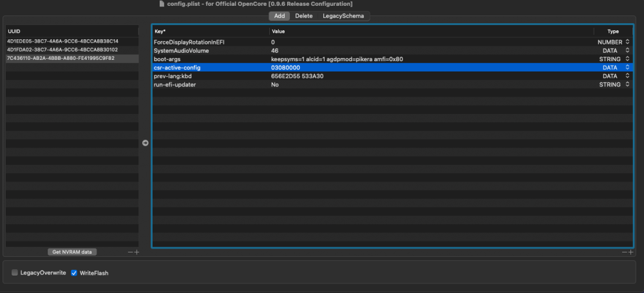Enable the LegacyOverwrite checkbox
This screenshot has height=293, width=644.
(x=15, y=272)
